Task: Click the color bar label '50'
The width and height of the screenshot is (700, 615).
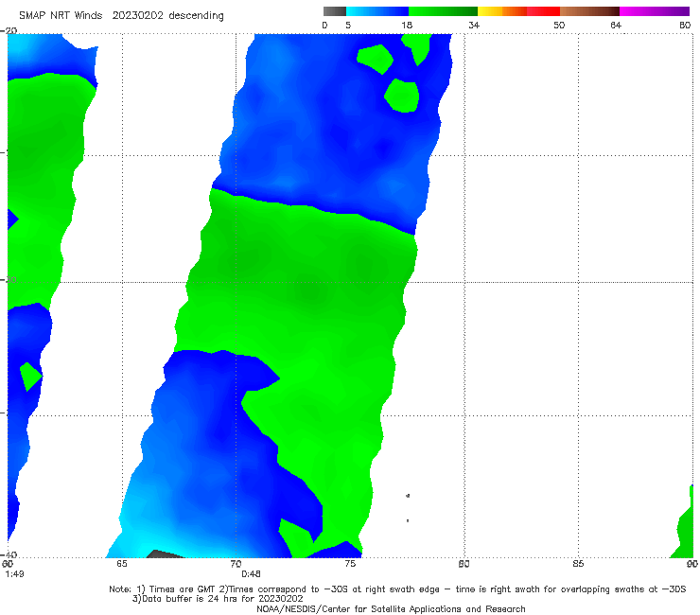Action: click(x=559, y=25)
